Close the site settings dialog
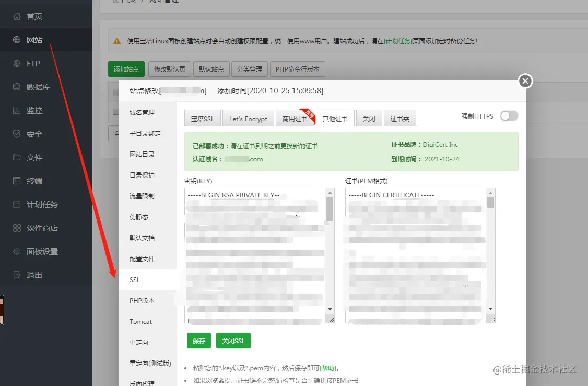 point(525,80)
